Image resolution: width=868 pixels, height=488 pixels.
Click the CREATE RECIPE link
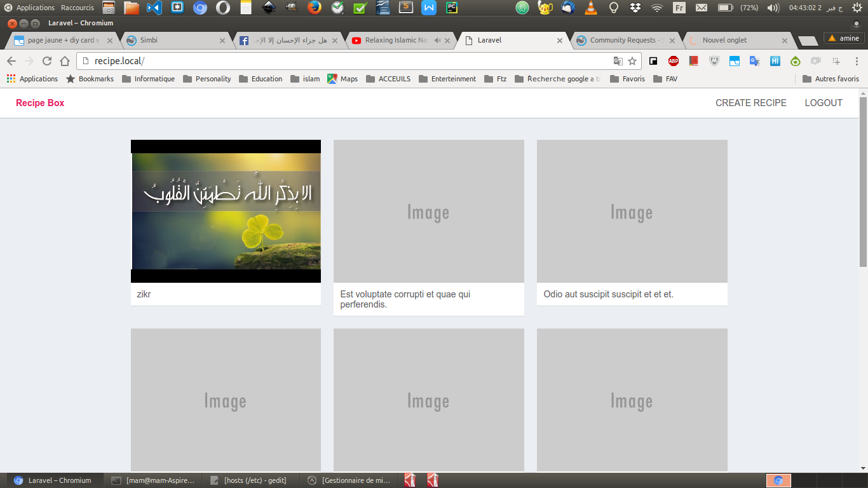pyautogui.click(x=751, y=103)
